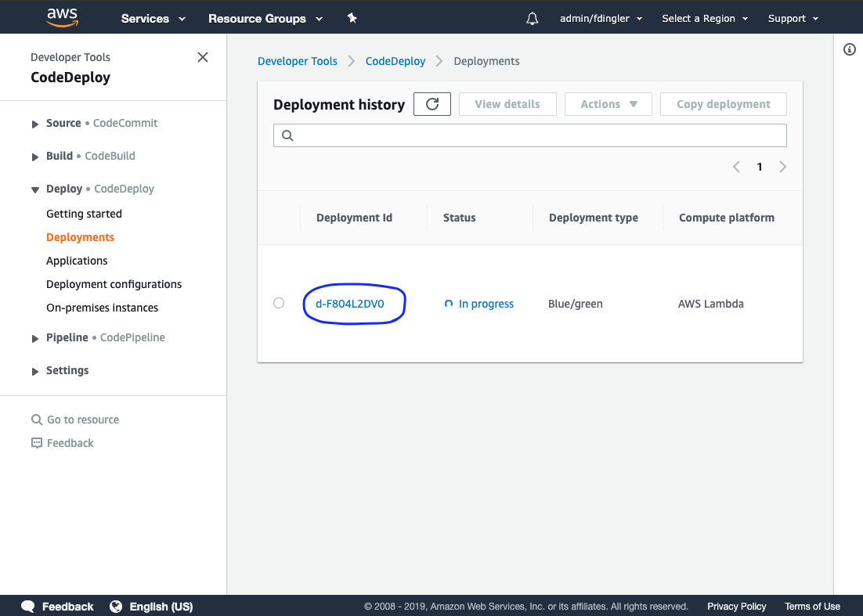Open the Select a Region dropdown
Image resolution: width=863 pixels, height=616 pixels.
pyautogui.click(x=705, y=18)
